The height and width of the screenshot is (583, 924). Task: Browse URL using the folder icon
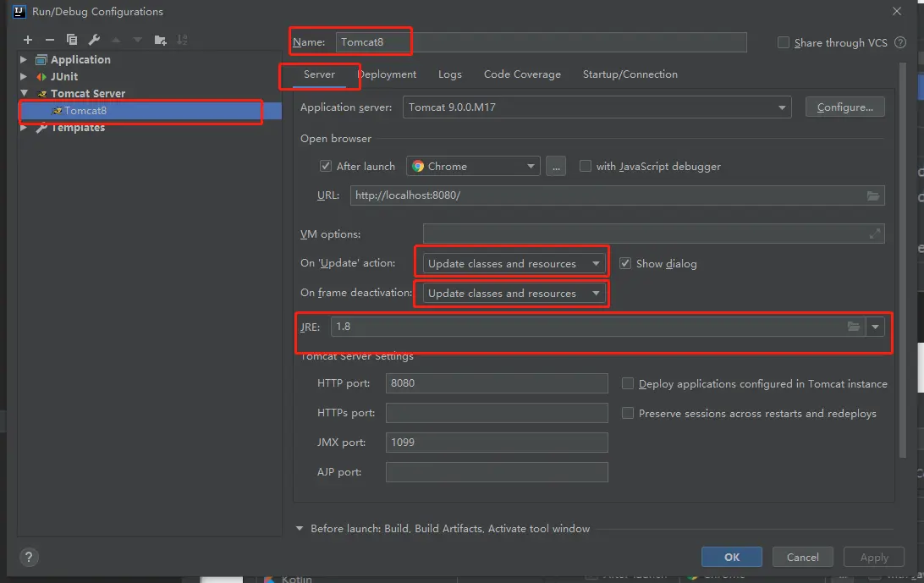872,195
